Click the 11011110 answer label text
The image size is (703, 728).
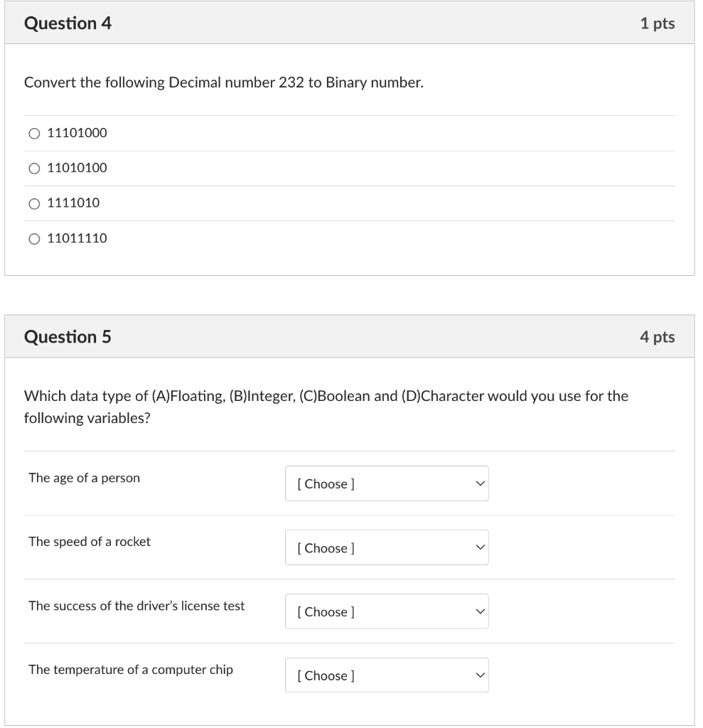click(x=77, y=238)
